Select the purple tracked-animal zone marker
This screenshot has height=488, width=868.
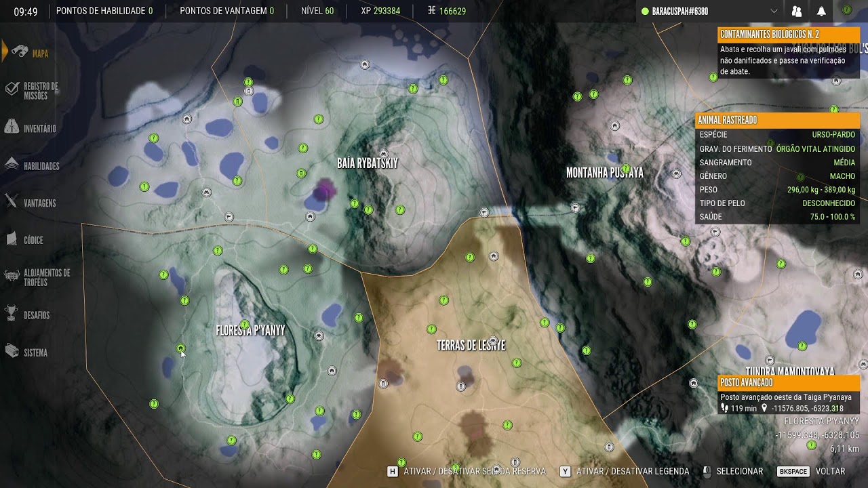click(x=324, y=190)
